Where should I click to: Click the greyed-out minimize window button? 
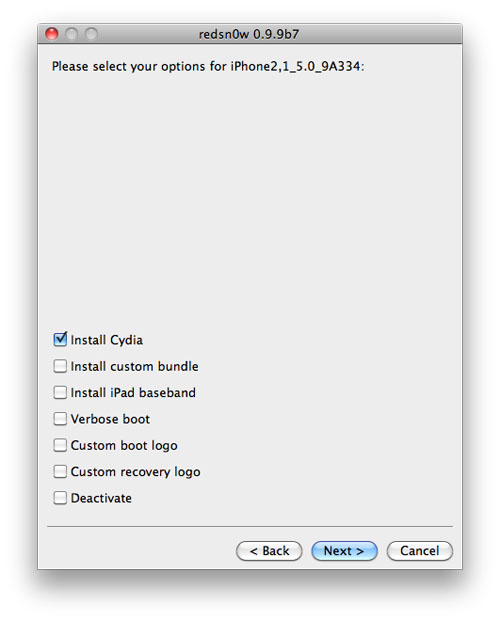[72, 34]
